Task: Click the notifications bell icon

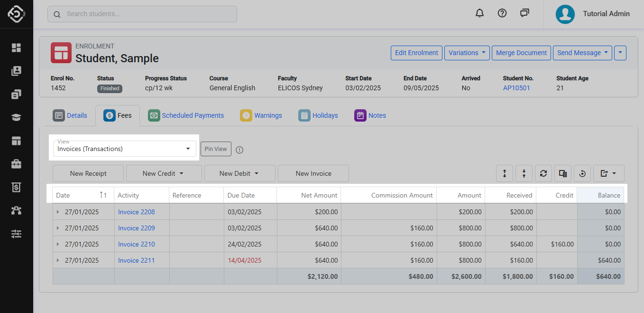Action: coord(479,13)
